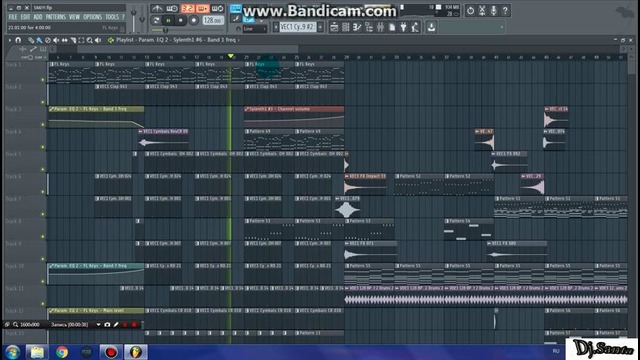Select the Playlist slip tool
The image size is (640, 360).
[64, 40]
